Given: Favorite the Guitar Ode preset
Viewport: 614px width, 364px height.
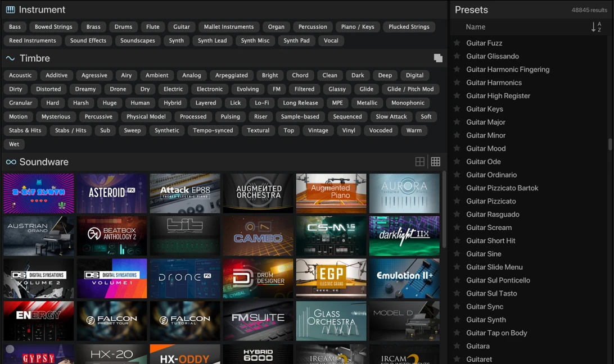Looking at the screenshot, I should [x=457, y=162].
